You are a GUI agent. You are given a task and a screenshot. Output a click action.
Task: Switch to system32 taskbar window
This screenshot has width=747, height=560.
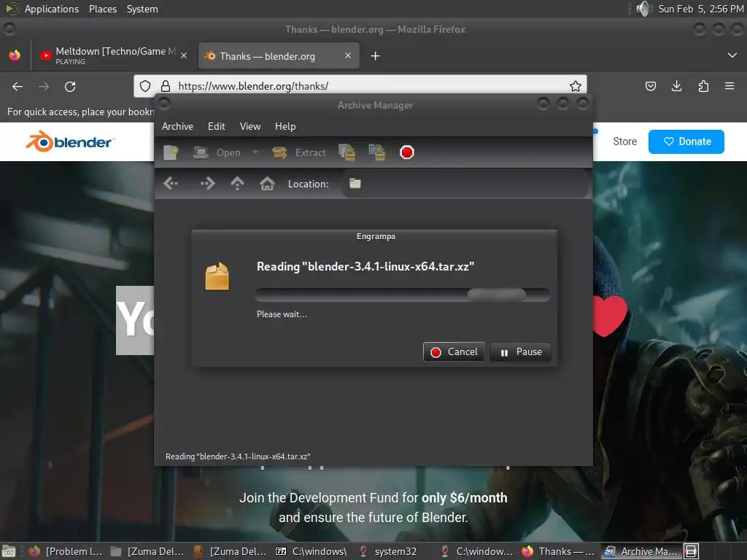[x=387, y=551]
